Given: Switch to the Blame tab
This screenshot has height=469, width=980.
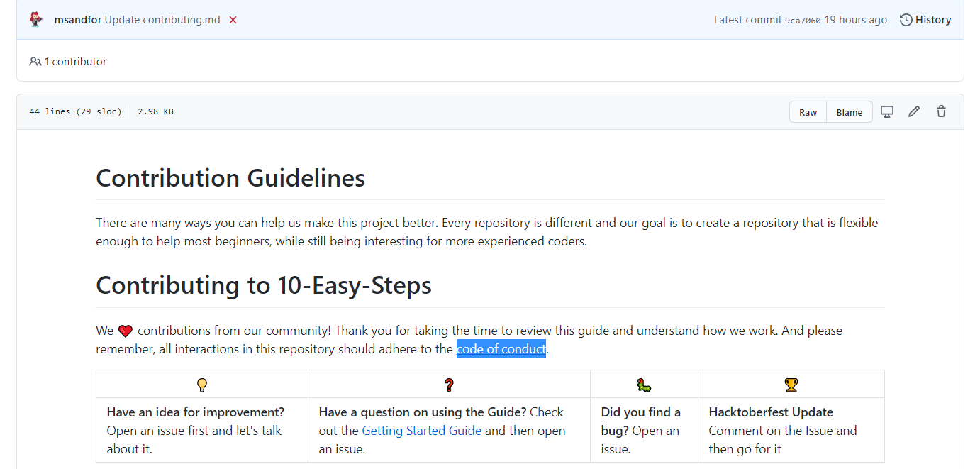Looking at the screenshot, I should point(850,111).
